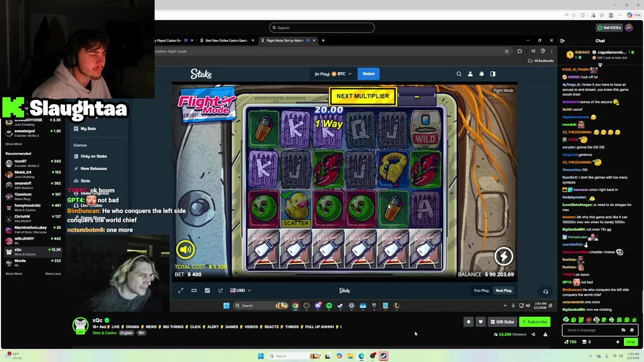Select the Best New Online Casino Games tab
The image size is (644, 362).
coord(226,40)
